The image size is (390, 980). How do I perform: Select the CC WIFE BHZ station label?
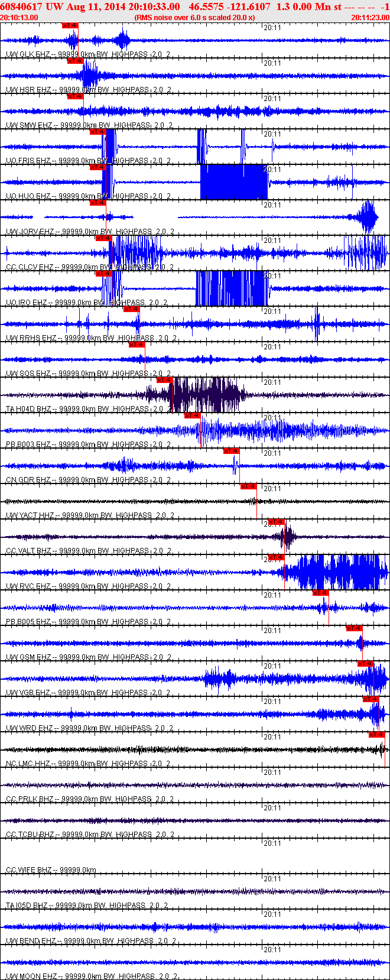28,870
